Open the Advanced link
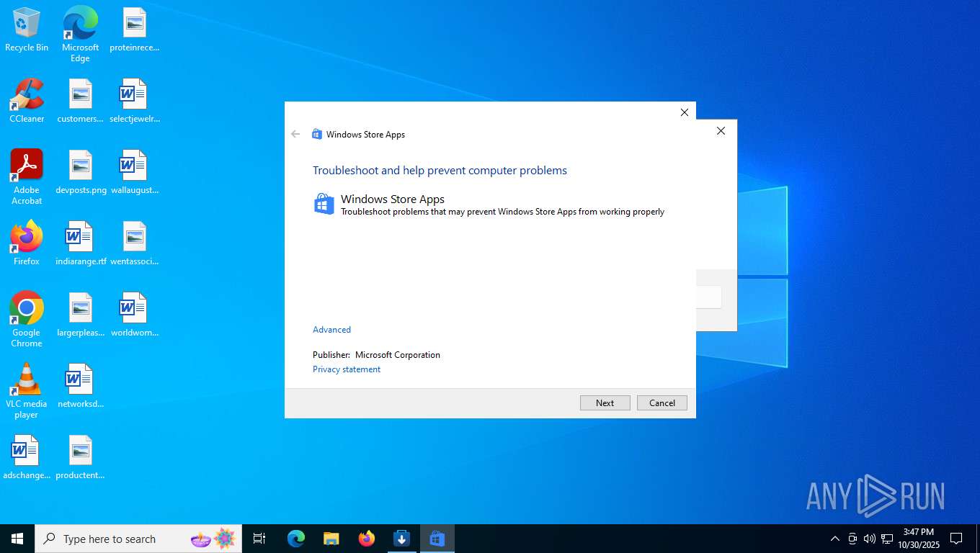The height and width of the screenshot is (553, 980). [331, 330]
